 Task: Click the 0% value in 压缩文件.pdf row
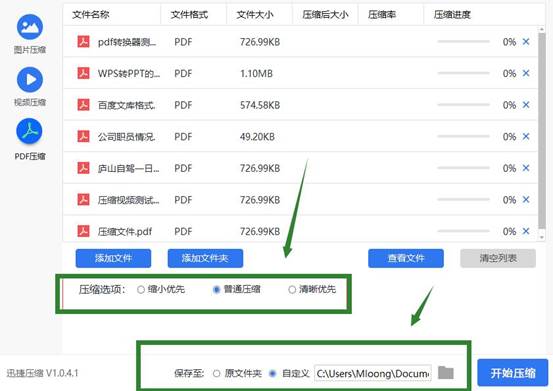point(509,232)
